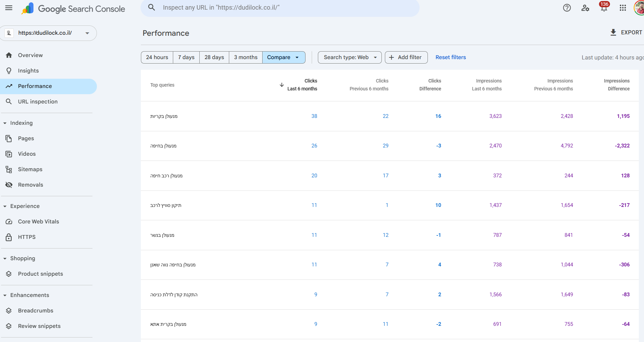The width and height of the screenshot is (644, 342).
Task: Open the notifications bell with 136 badge
Action: (x=604, y=8)
